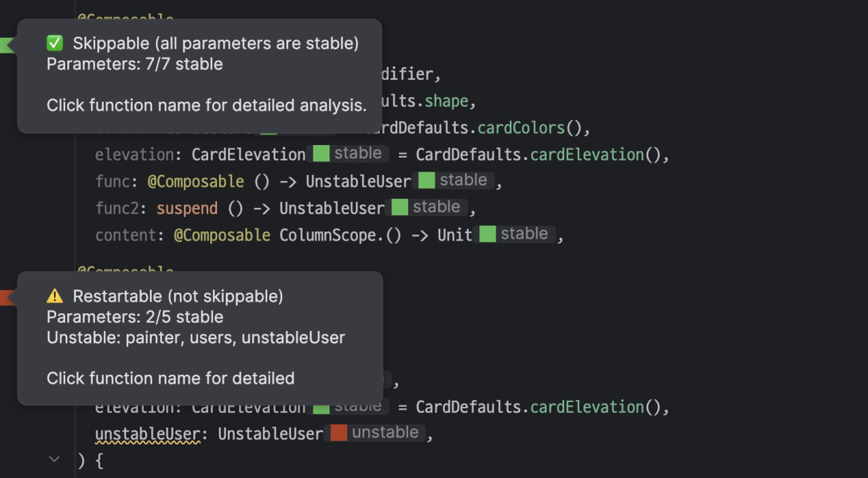
Task: Click the green skippable gutter marker
Action: 6,45
